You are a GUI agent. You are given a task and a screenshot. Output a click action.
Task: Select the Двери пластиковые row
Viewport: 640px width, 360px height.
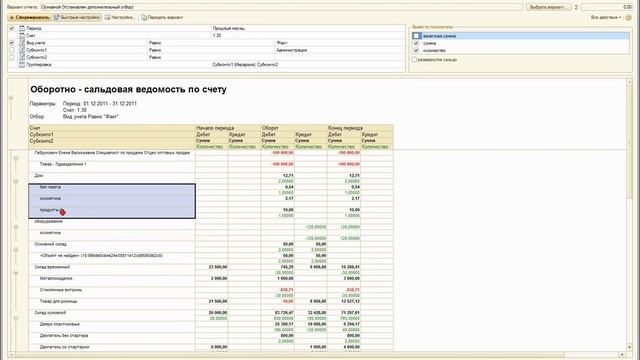[x=60, y=324]
